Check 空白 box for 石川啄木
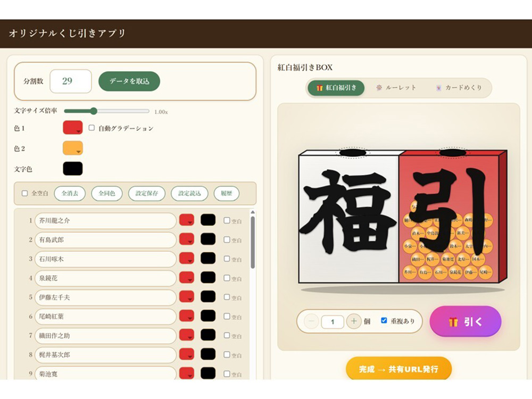 (x=227, y=259)
